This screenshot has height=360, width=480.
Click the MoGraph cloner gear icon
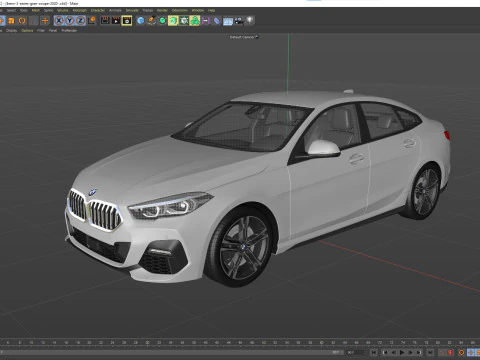click(184, 21)
